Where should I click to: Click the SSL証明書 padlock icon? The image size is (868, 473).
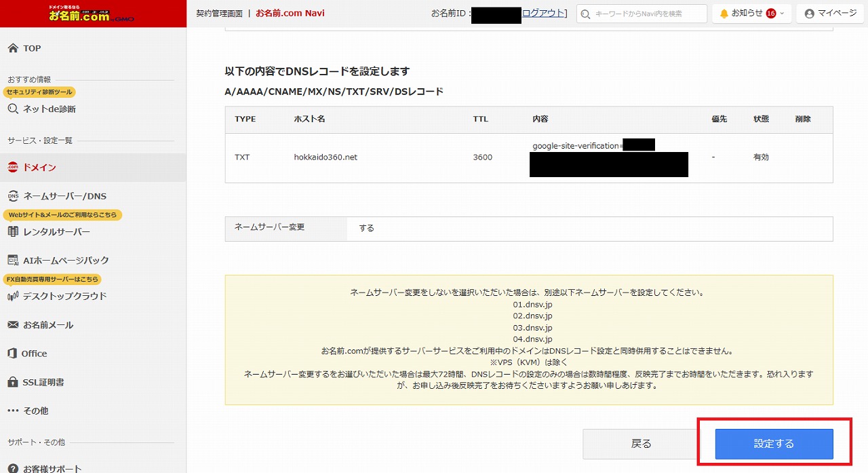coord(13,382)
